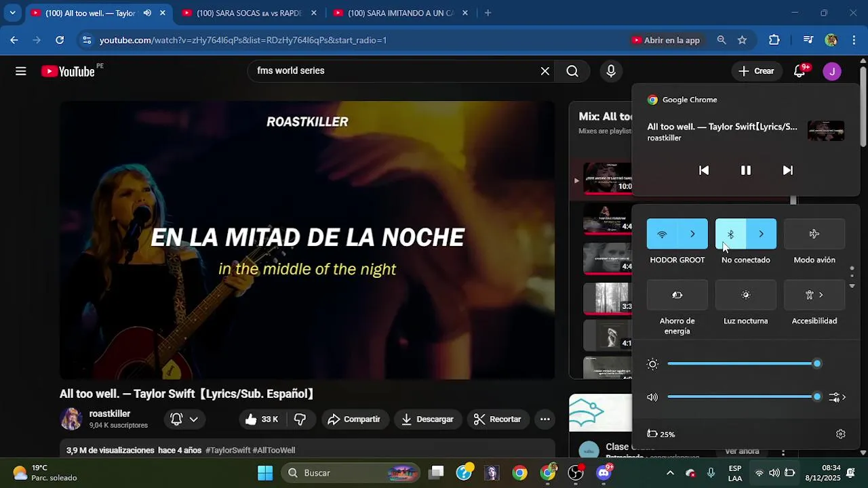Open a new browser tab
The image size is (868, 488).
click(x=488, y=13)
